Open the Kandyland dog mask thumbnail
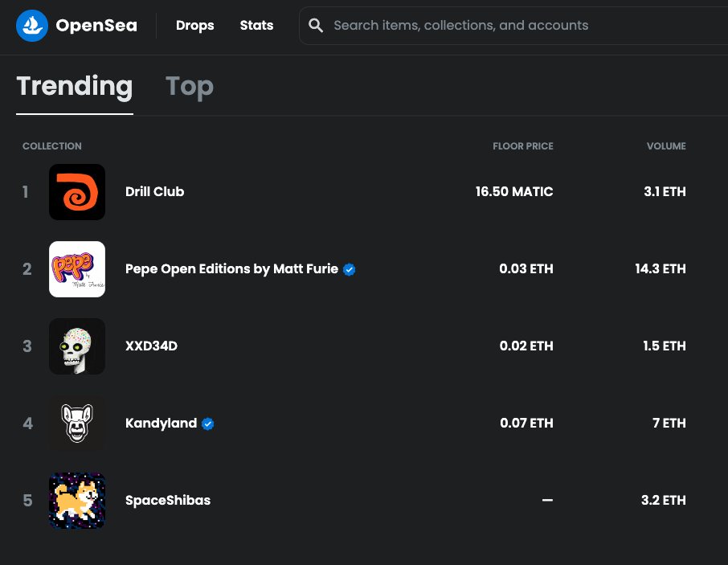The image size is (728, 565). [x=77, y=424]
